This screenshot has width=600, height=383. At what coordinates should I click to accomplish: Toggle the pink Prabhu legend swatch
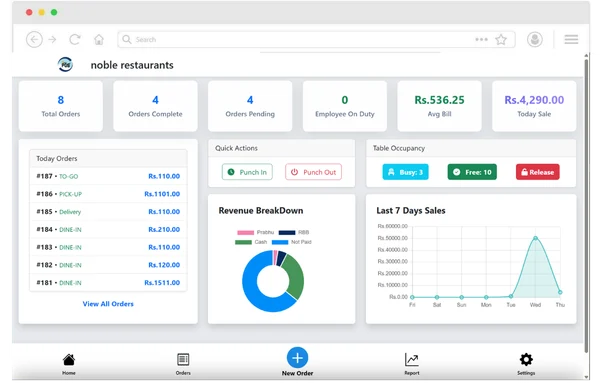click(245, 232)
